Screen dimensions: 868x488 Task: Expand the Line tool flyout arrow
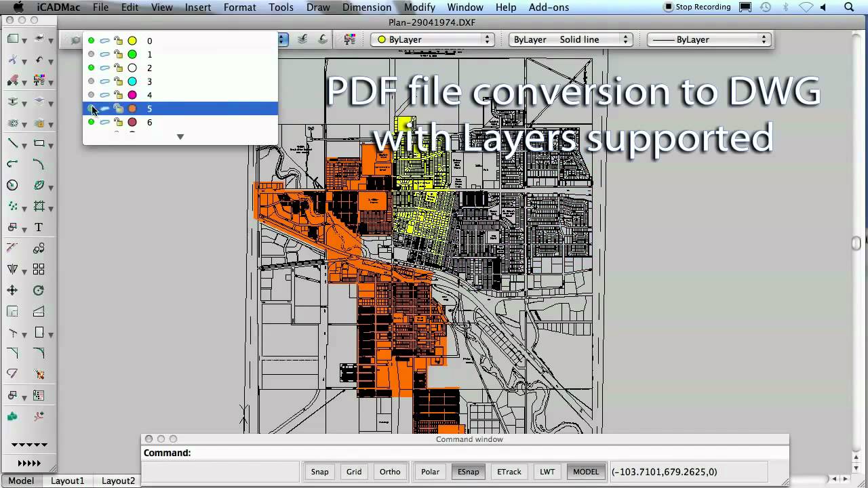(x=24, y=145)
